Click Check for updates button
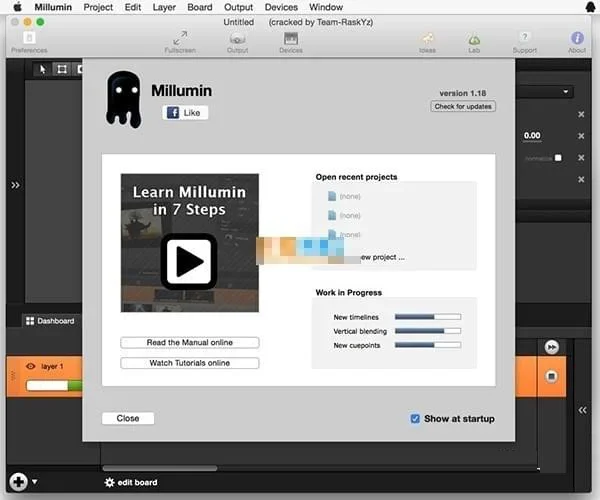Viewport: 600px width, 500px height. (x=463, y=106)
